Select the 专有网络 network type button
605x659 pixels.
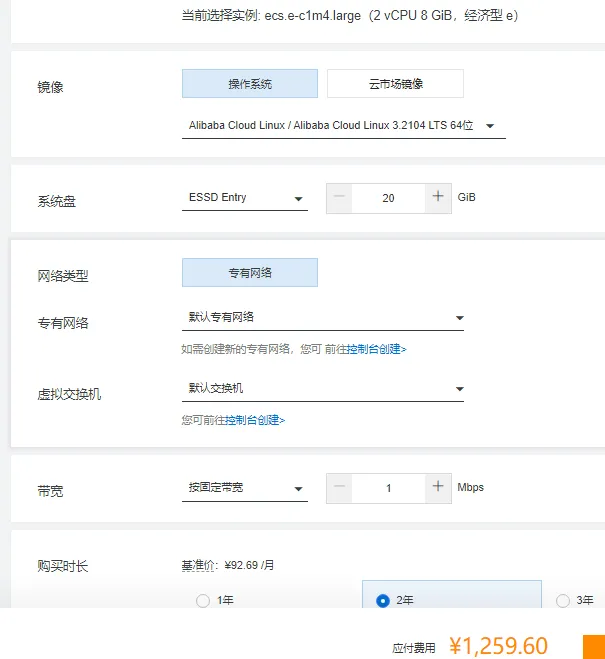pos(250,273)
